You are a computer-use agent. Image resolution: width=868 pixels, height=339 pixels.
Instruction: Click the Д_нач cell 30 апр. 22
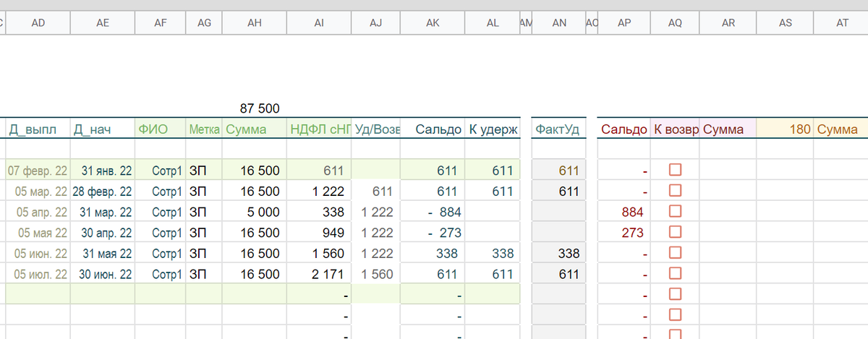(103, 233)
